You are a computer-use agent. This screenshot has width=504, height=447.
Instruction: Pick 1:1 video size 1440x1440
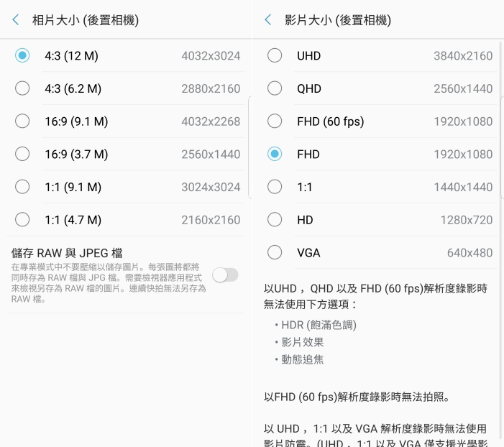pos(275,187)
